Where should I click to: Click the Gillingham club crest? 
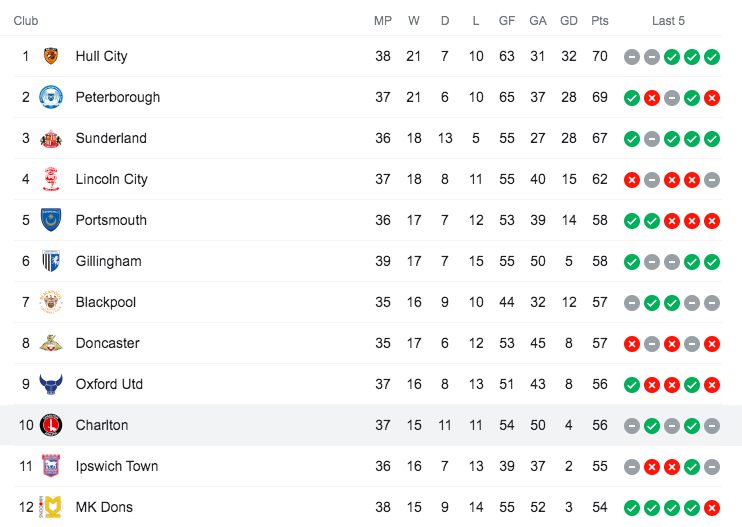[51, 261]
